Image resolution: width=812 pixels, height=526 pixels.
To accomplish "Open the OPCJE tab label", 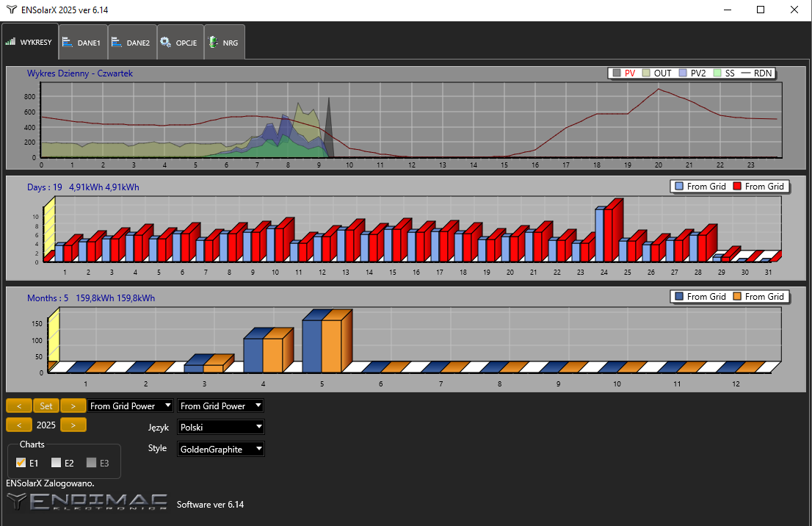I will (186, 43).
